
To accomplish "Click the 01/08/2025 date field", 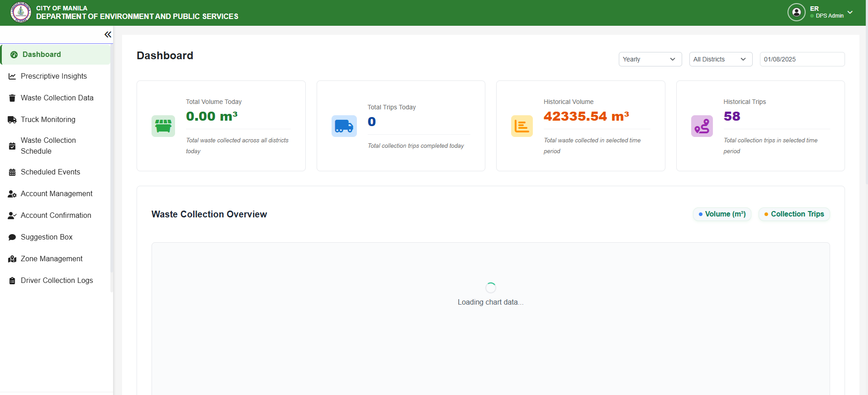I will coord(802,59).
